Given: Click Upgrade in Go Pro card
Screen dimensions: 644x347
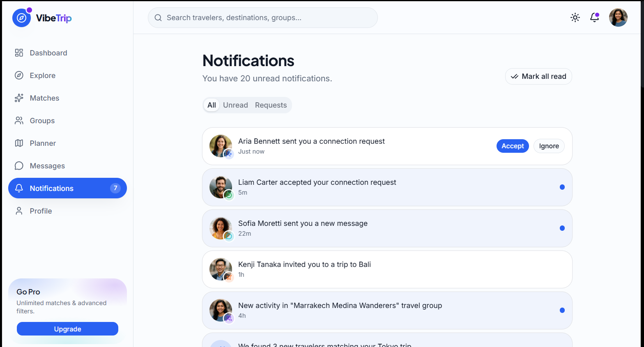Looking at the screenshot, I should 67,329.
